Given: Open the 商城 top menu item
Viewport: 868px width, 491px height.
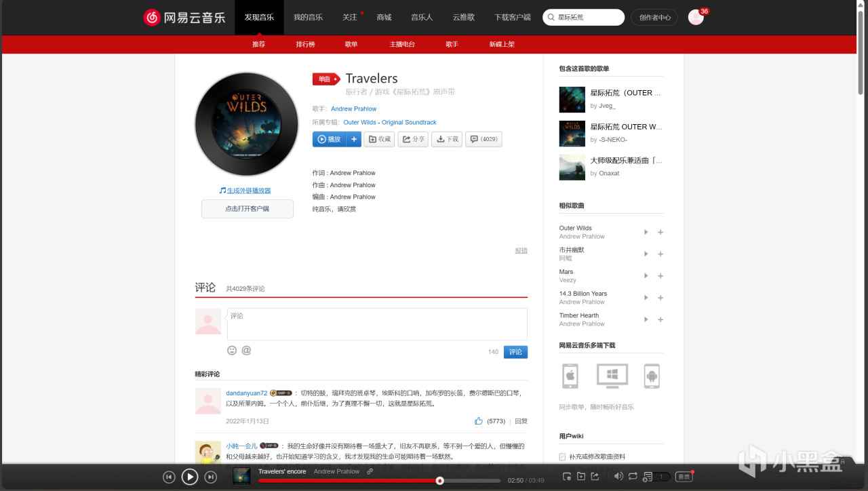Looking at the screenshot, I should click(384, 18).
